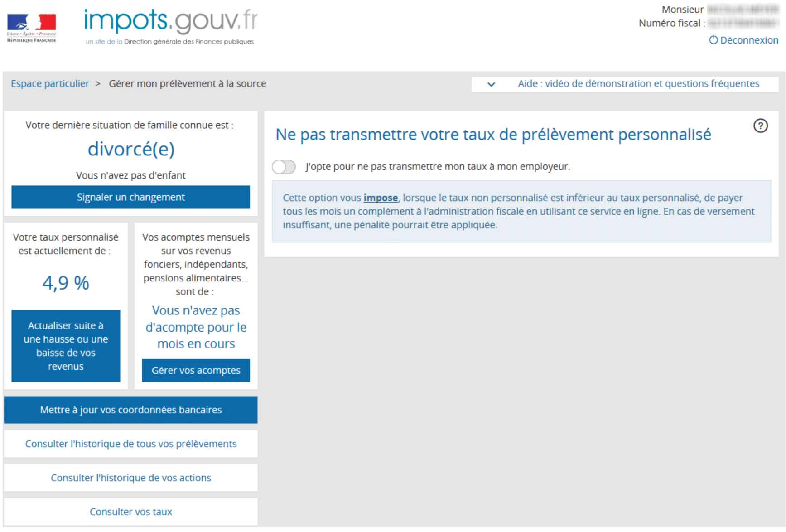Click 'Vous n'avez pas d'acompte' message
This screenshot has width=786, height=532.
click(x=196, y=327)
